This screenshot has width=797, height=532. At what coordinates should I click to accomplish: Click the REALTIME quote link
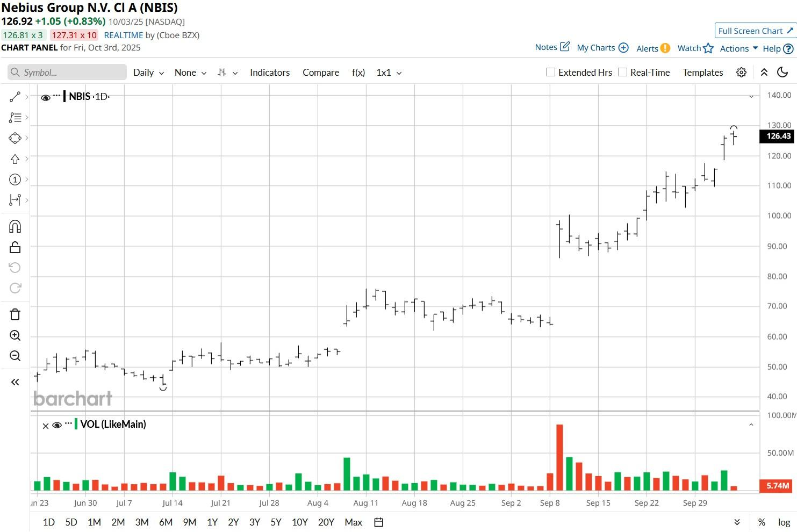[x=124, y=35]
